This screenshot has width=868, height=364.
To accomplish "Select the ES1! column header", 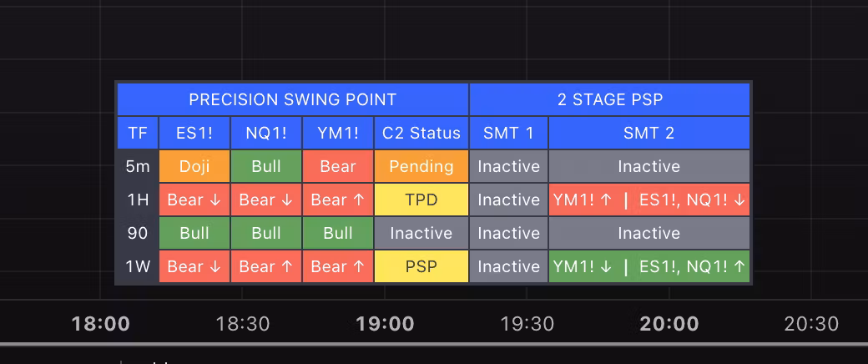I will 194,133.
